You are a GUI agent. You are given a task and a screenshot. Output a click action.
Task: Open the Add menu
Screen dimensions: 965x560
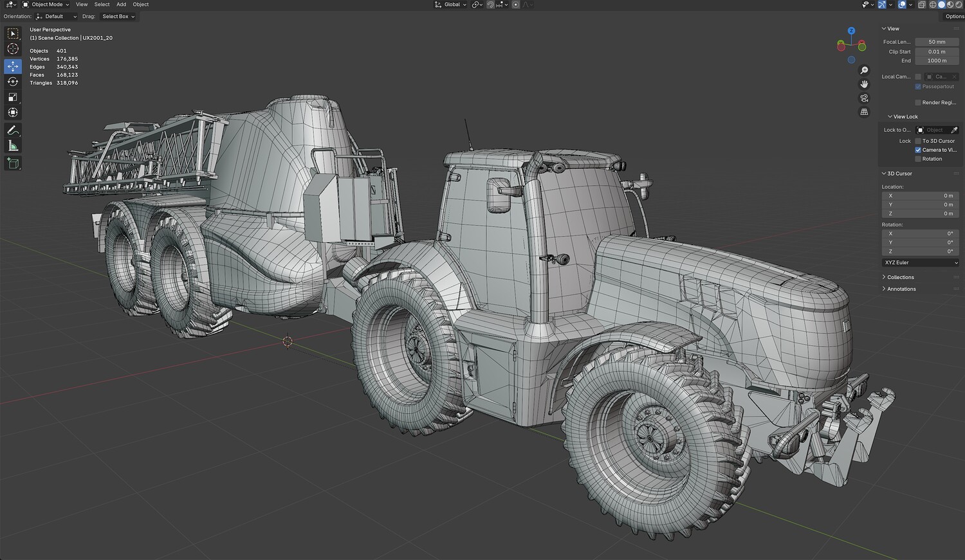coord(121,5)
